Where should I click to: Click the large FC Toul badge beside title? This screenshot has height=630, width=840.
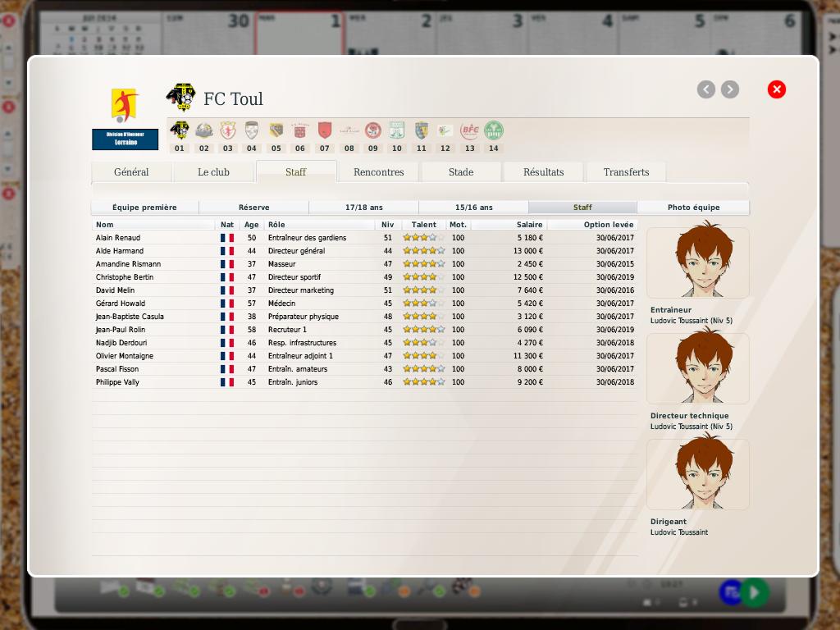181,98
